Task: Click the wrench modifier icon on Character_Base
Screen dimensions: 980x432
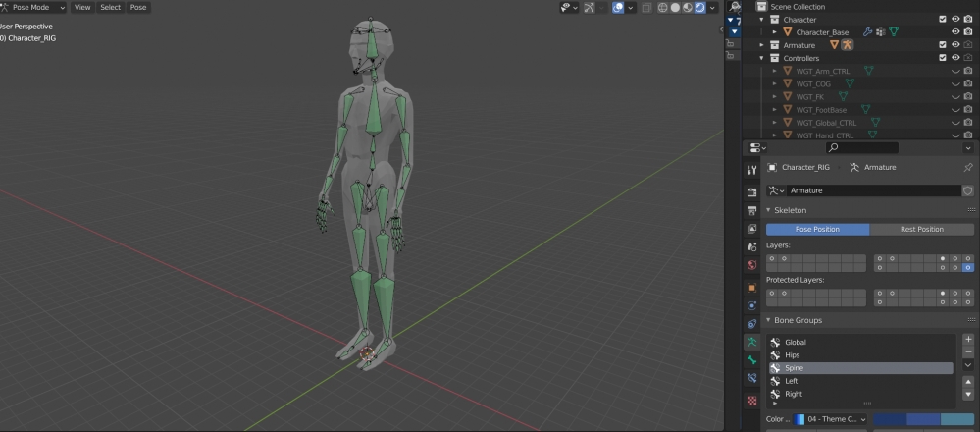Action: 867,31
